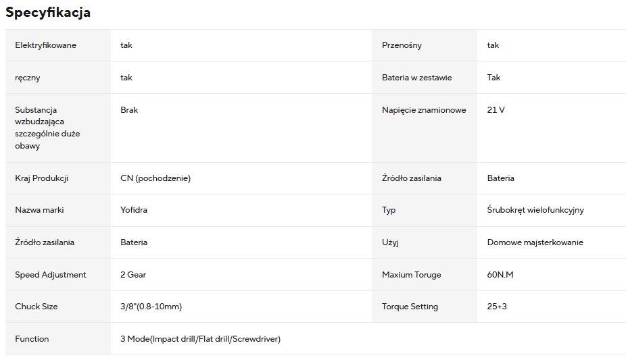
Task: Click the Śrubokręt wielofunkcyjny type value
Action: coord(535,210)
